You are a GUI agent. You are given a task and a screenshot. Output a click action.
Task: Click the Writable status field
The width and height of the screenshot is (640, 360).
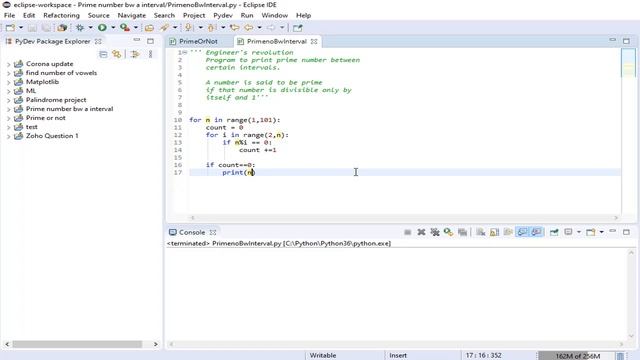323,356
